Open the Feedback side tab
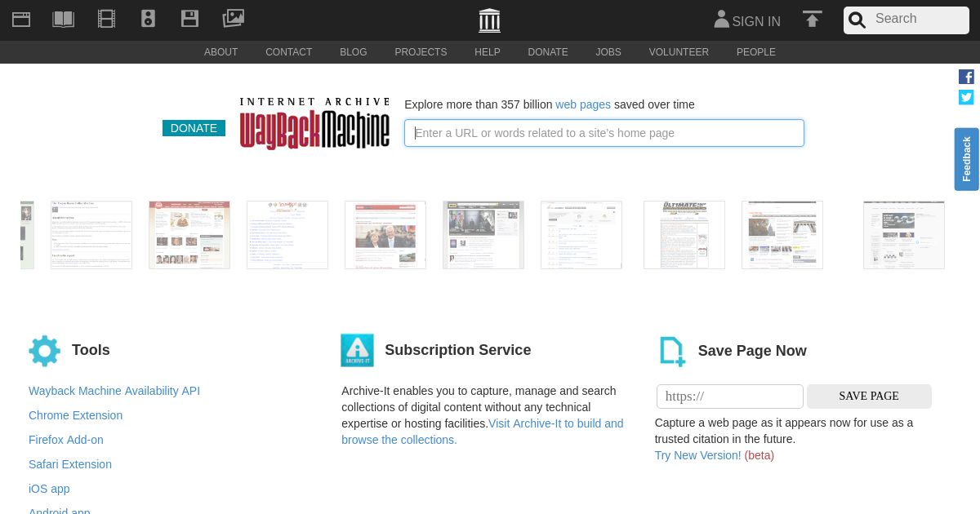 pyautogui.click(x=967, y=159)
